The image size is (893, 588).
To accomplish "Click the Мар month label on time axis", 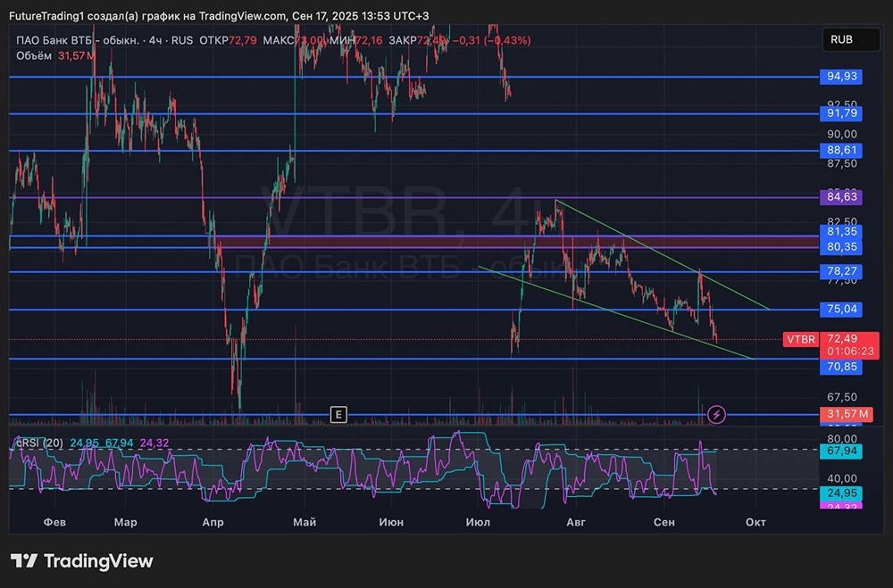I will 125,522.
